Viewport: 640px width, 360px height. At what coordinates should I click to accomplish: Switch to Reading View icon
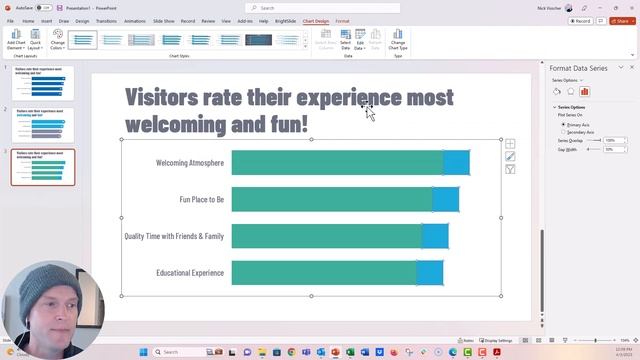pyautogui.click(x=552, y=340)
